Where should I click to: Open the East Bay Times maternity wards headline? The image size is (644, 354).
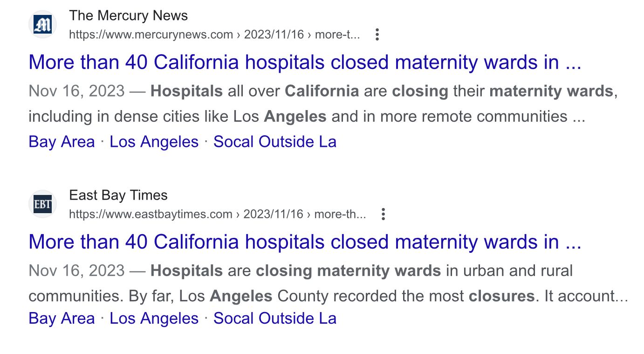305,242
